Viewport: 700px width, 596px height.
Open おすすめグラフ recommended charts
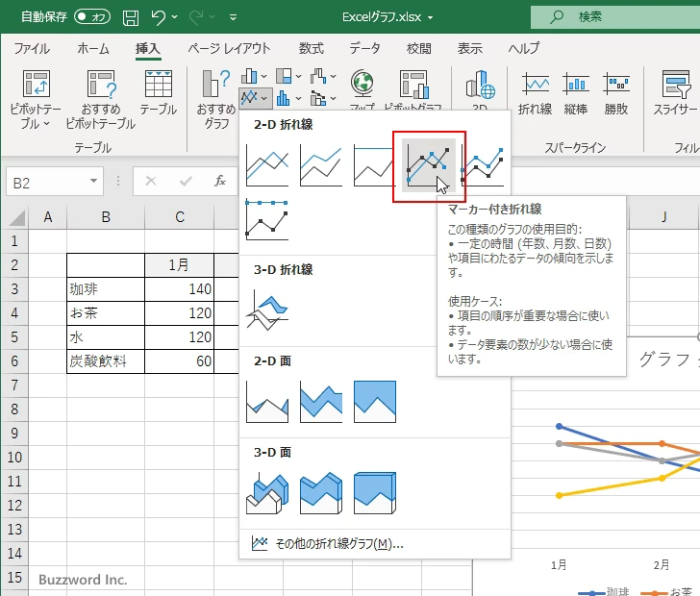(x=216, y=99)
